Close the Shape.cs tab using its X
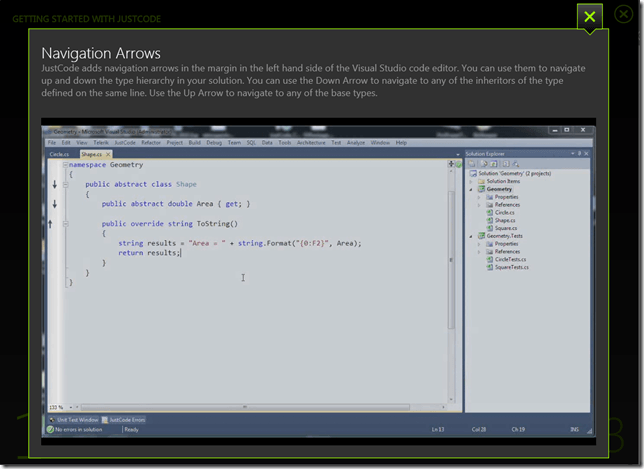 [108, 154]
